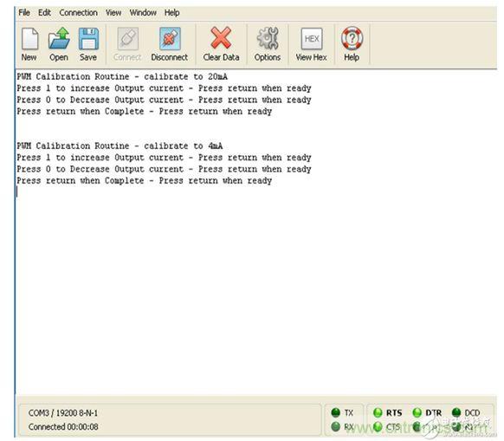Open the Options gear and wrench icon
This screenshot has height=441, width=504.
point(268,39)
